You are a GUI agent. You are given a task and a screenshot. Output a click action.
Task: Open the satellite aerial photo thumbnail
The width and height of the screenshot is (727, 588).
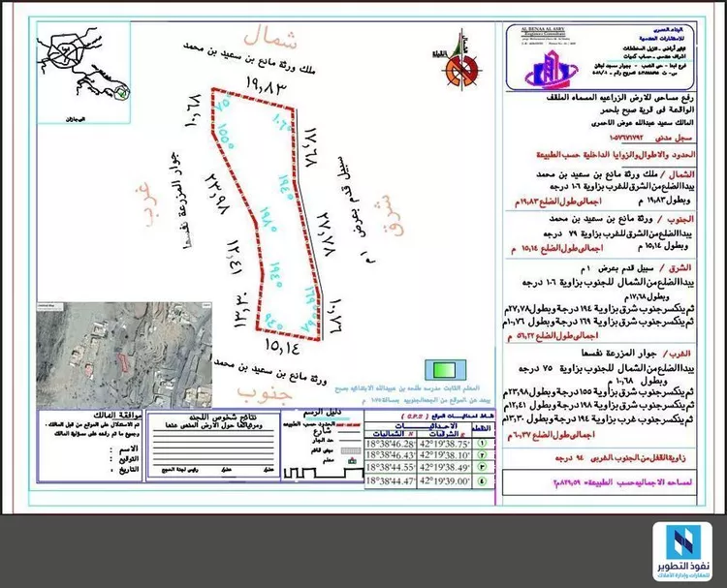124,356
